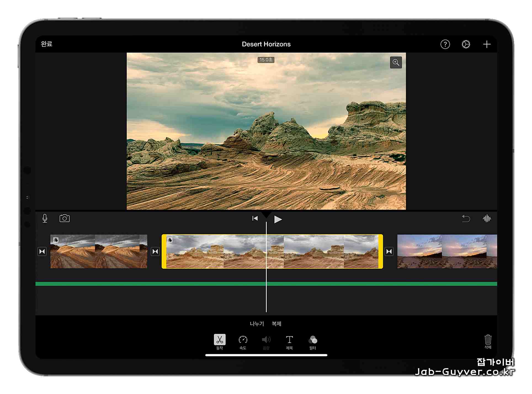Viewport: 532px width, 394px height.
Task: Tap the 나누기 split button
Action: coord(257,324)
